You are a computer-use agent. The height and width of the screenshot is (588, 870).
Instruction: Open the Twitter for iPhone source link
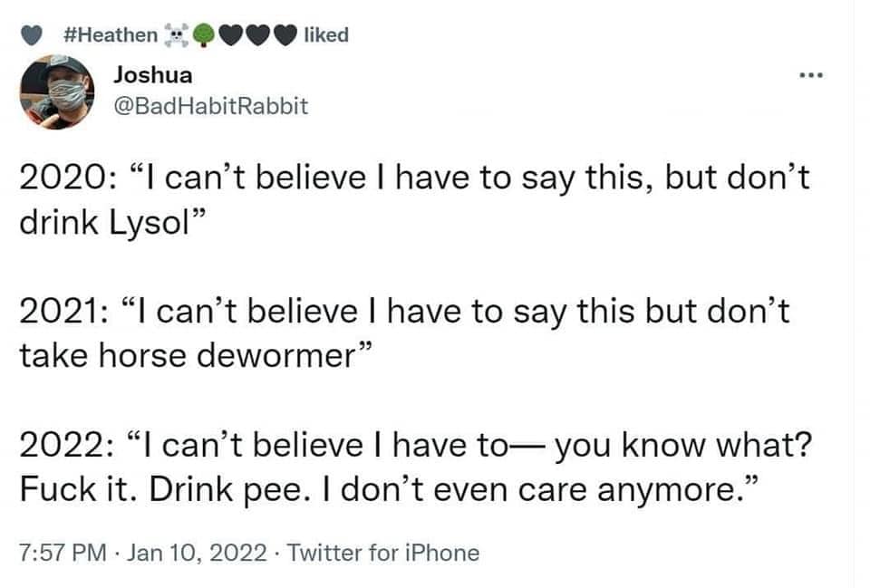point(382,552)
